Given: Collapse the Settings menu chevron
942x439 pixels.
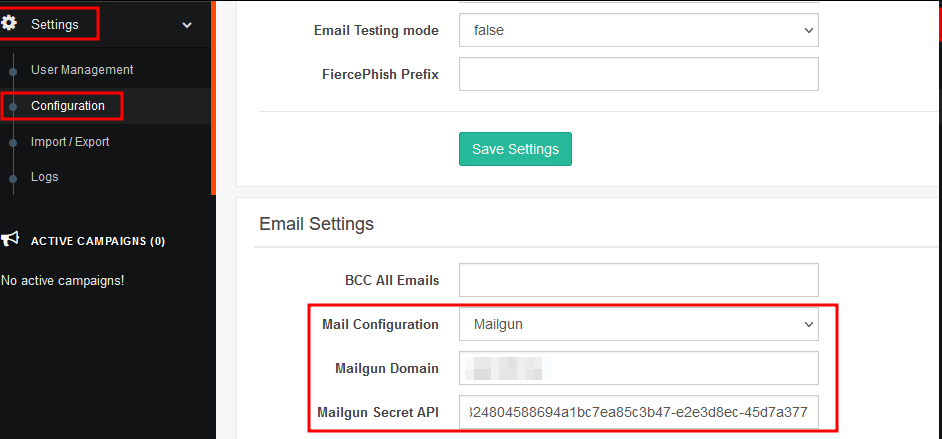Looking at the screenshot, I should [x=187, y=25].
